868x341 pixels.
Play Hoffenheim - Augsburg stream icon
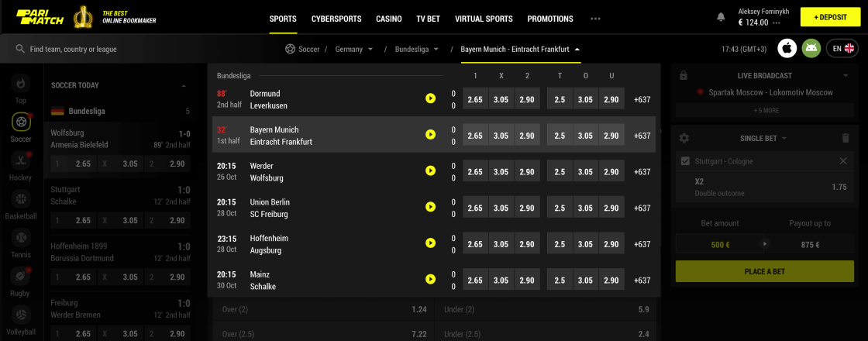(x=430, y=243)
